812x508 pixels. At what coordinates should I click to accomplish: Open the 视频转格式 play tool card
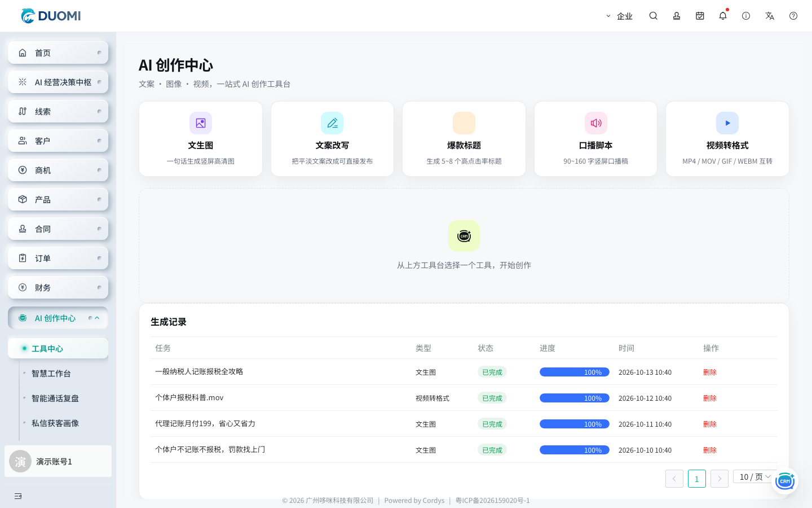727,139
